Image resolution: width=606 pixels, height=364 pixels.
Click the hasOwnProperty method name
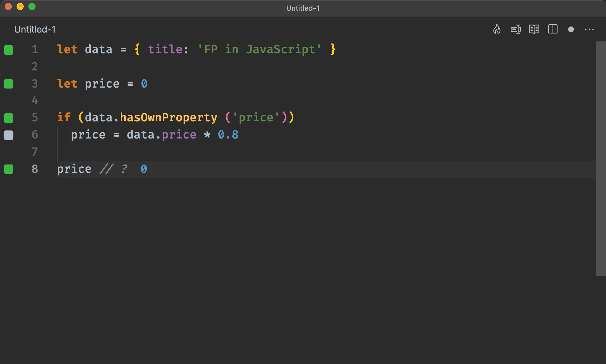169,117
